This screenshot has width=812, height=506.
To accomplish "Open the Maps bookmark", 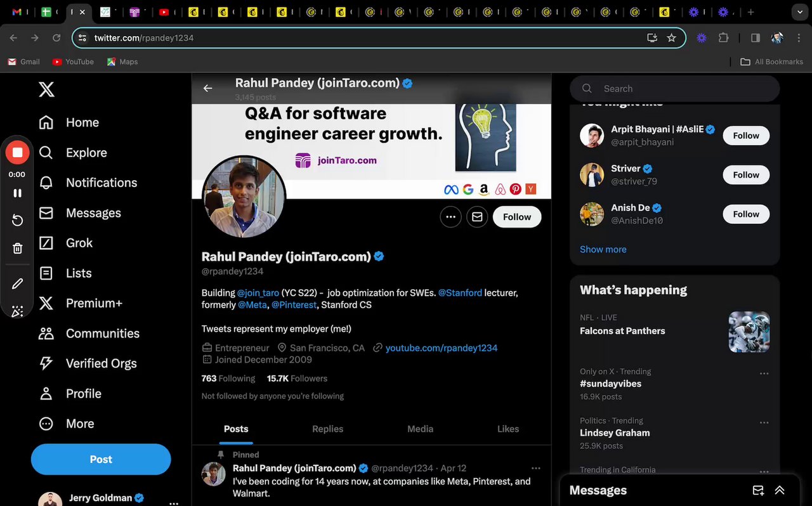I will 122,62.
